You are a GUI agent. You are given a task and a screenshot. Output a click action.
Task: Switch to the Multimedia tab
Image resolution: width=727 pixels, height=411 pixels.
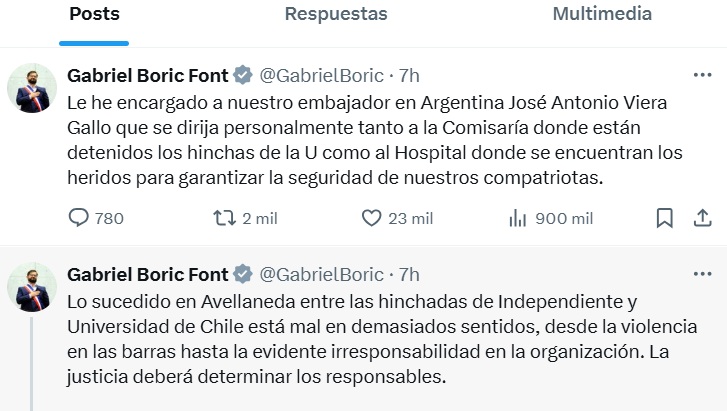pyautogui.click(x=602, y=14)
